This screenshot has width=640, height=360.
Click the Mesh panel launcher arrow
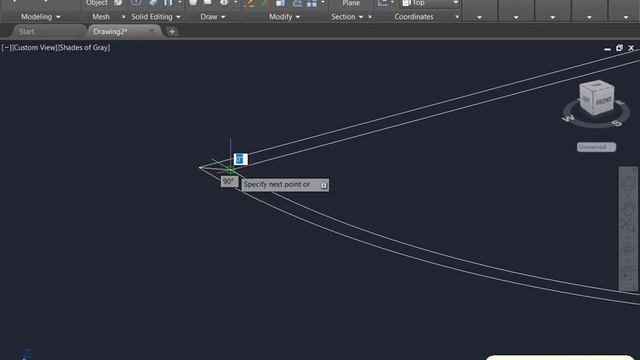click(124, 17)
